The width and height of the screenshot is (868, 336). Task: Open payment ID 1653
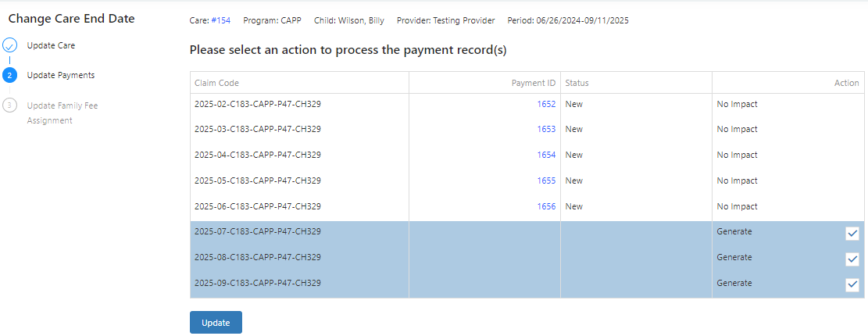pos(546,129)
